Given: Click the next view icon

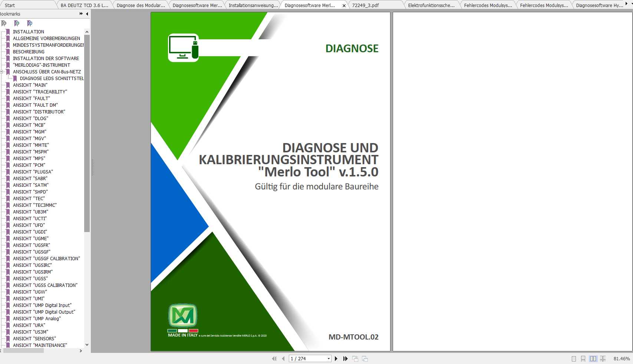Looking at the screenshot, I should (x=365, y=358).
